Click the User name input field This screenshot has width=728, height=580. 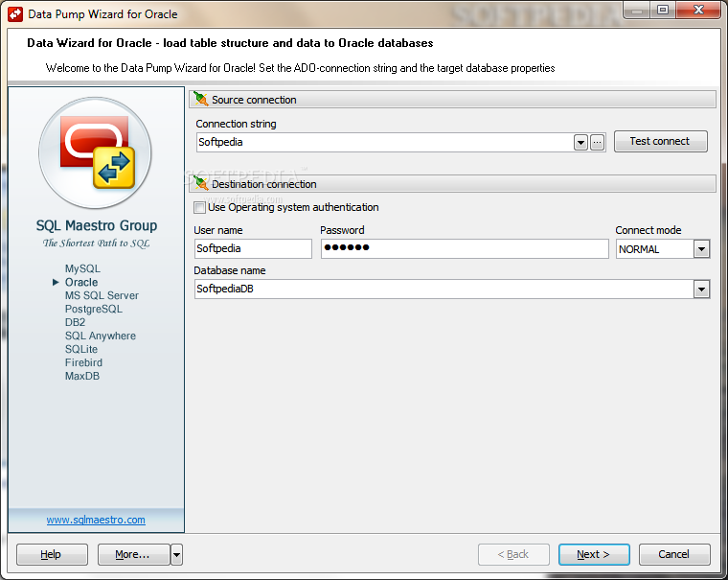coord(253,248)
